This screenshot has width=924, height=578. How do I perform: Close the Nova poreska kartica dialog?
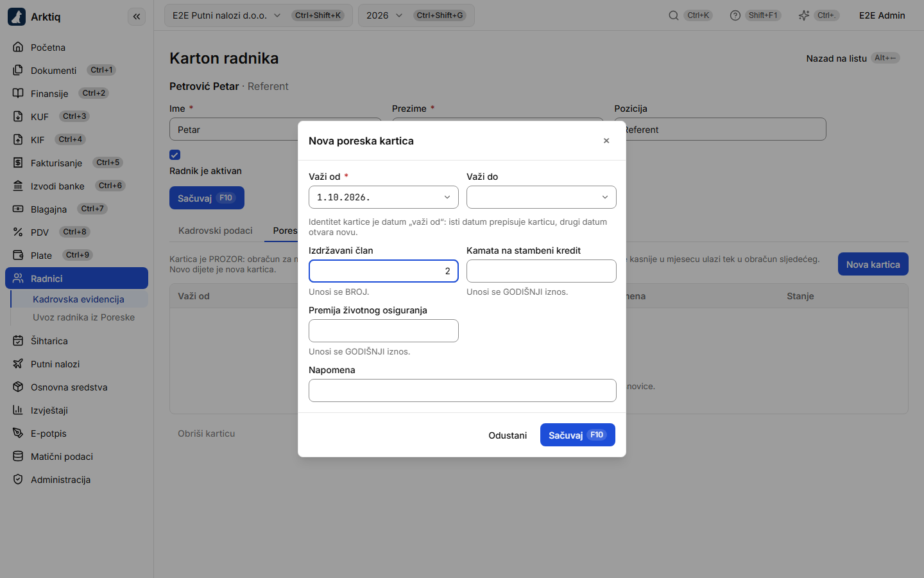point(606,141)
